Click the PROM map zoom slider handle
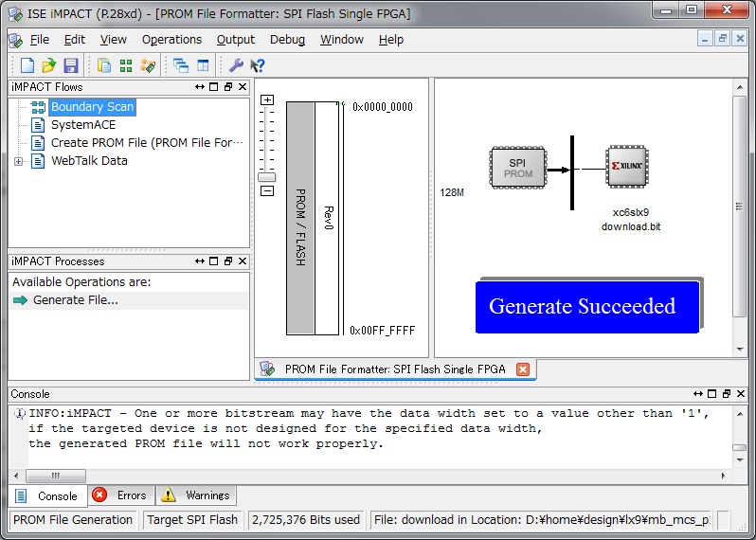 pyautogui.click(x=266, y=177)
